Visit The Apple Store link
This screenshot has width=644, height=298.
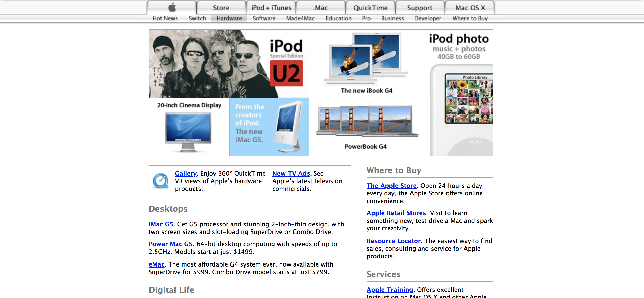[391, 186]
